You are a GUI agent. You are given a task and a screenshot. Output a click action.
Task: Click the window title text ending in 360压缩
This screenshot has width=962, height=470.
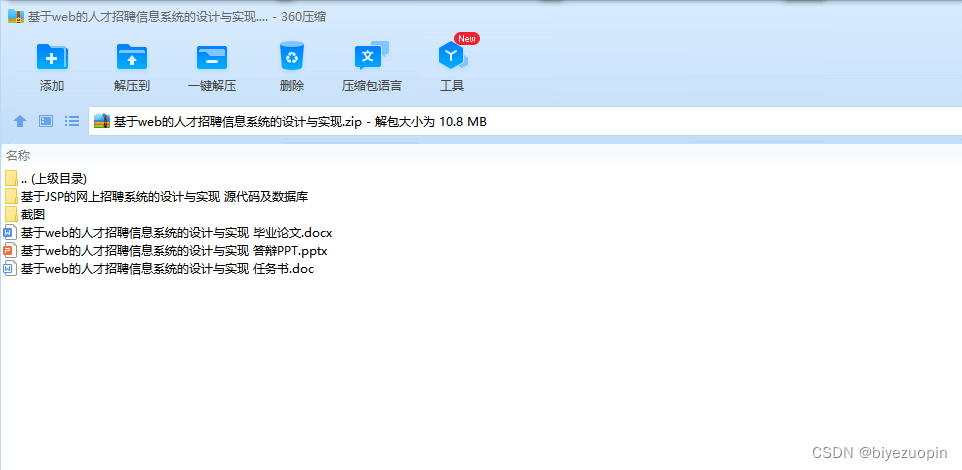(x=177, y=17)
